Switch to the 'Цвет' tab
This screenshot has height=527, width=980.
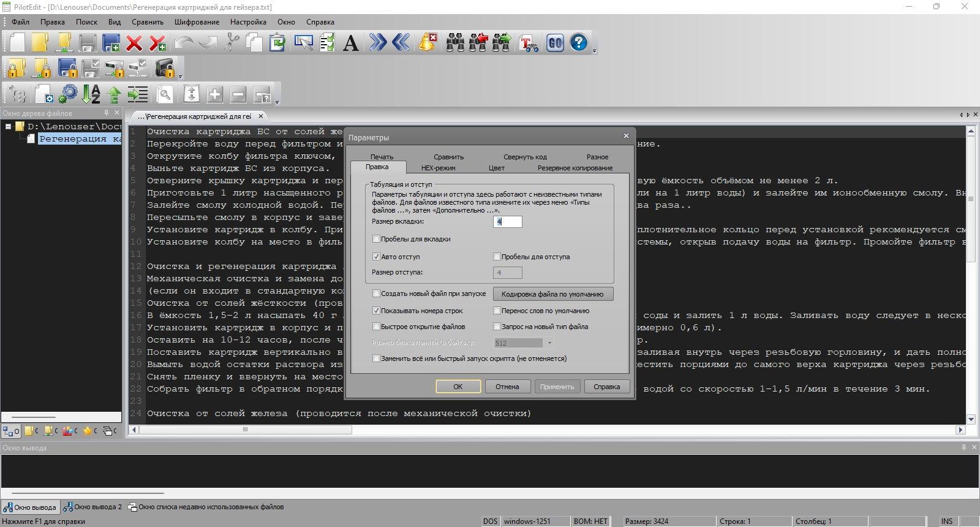pos(497,168)
